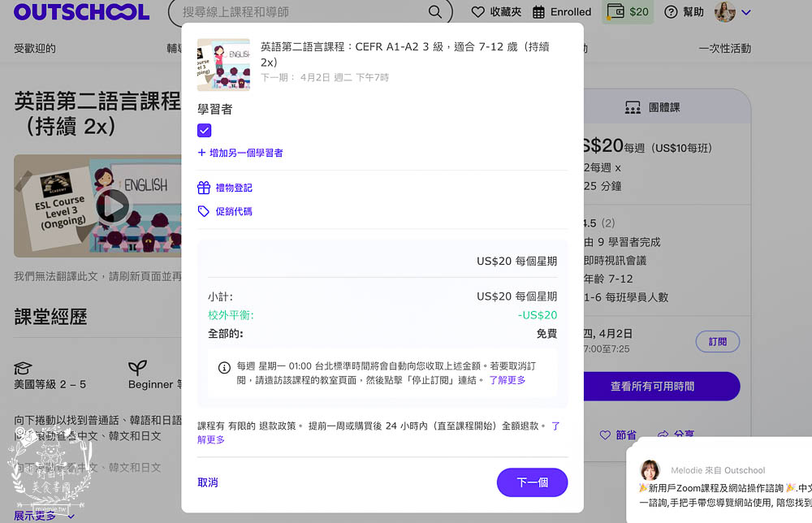The width and height of the screenshot is (812, 523).
Task: Click the user profile avatar
Action: [x=724, y=11]
